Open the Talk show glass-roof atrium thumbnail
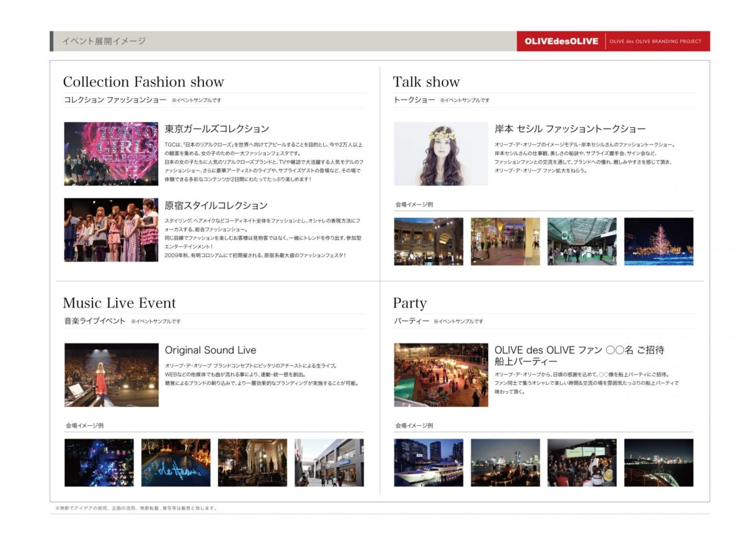This screenshot has width=756, height=535. tap(582, 241)
